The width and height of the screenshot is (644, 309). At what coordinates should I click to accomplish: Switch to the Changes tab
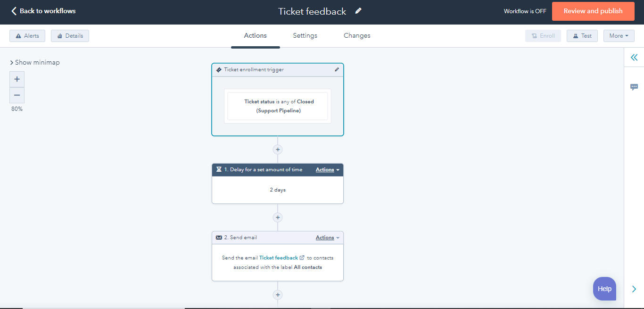[x=357, y=35]
